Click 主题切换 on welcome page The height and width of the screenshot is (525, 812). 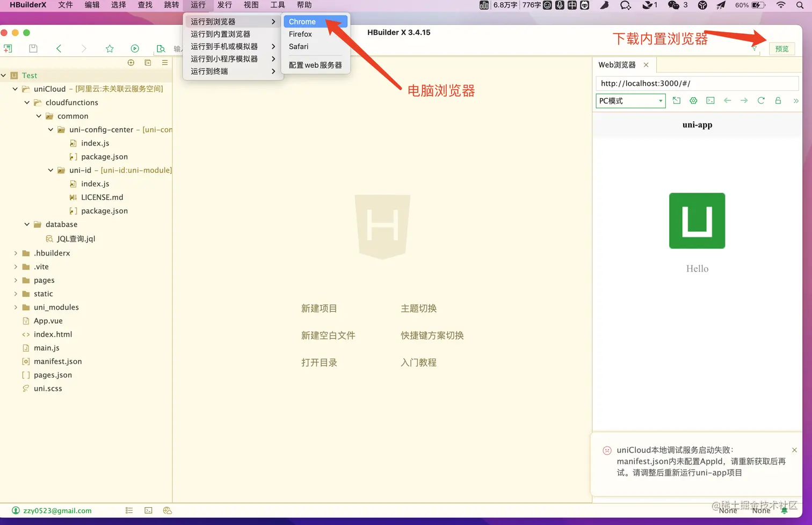point(418,308)
